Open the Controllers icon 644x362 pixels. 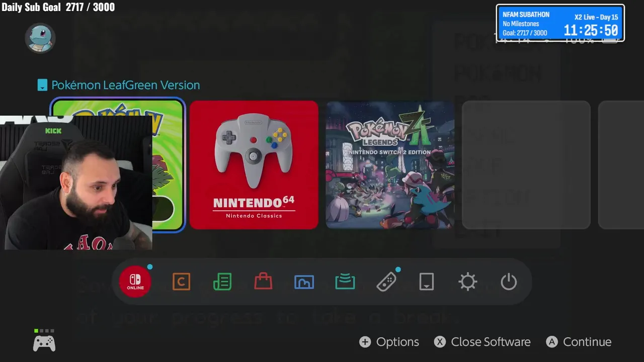pos(386,282)
